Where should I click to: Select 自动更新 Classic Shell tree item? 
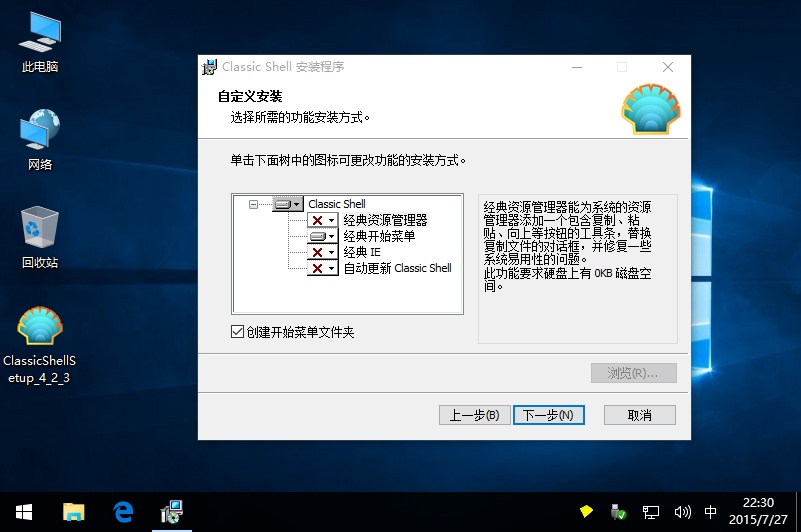click(x=397, y=268)
